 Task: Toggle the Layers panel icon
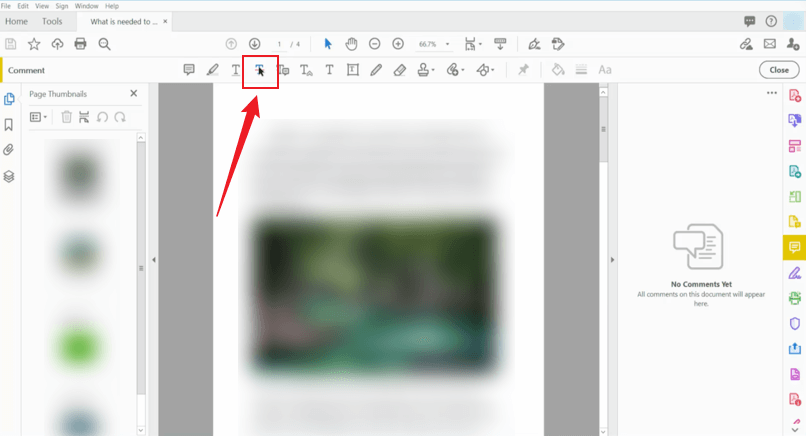tap(9, 176)
